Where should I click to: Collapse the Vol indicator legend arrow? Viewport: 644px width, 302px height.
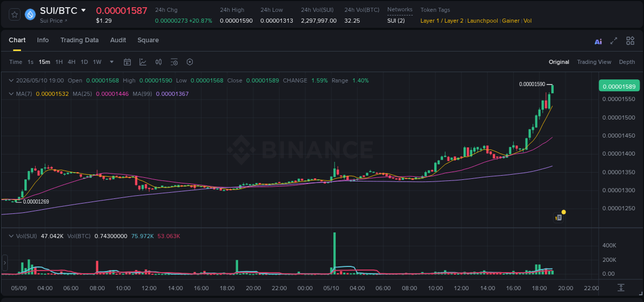pyautogui.click(x=11, y=236)
